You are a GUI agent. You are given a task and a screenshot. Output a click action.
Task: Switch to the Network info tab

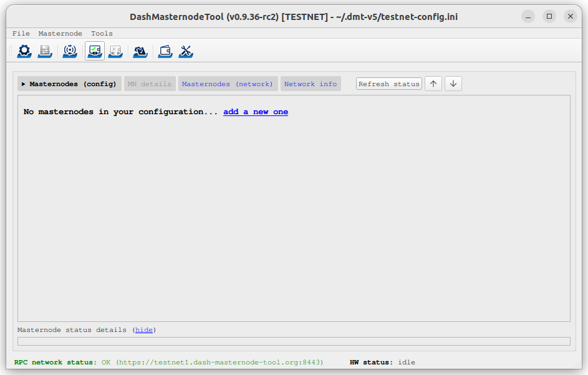311,84
